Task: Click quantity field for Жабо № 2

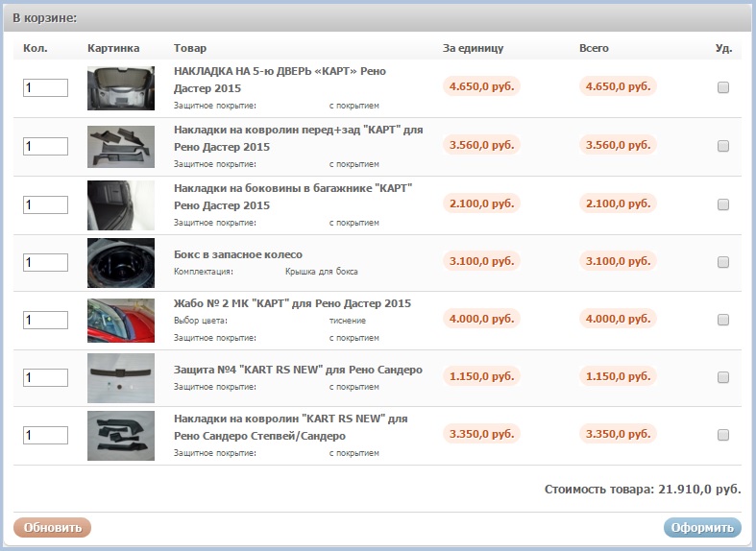Action: (x=45, y=320)
